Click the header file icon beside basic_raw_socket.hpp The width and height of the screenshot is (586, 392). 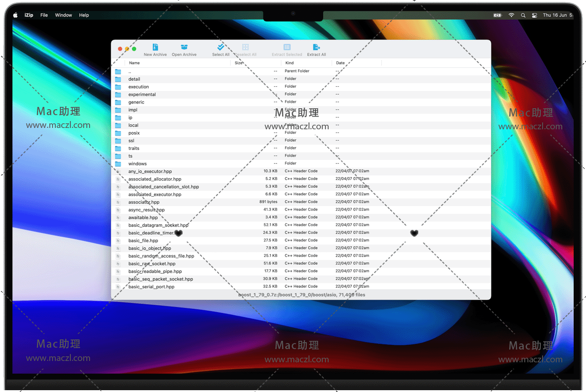(118, 264)
